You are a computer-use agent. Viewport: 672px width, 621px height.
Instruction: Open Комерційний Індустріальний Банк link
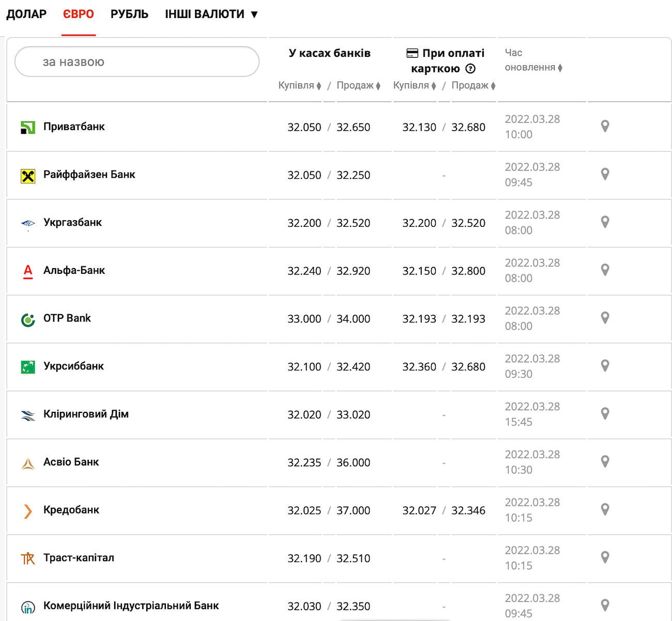131,606
